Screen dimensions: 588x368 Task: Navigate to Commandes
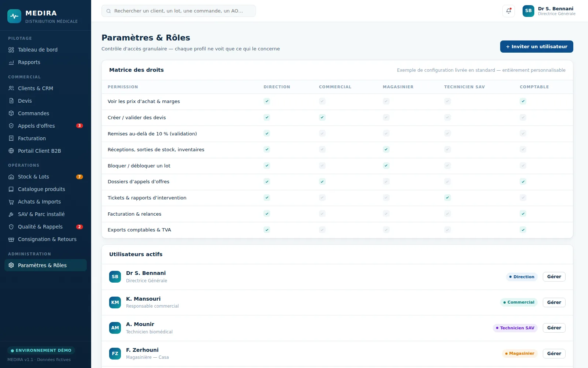point(46,113)
